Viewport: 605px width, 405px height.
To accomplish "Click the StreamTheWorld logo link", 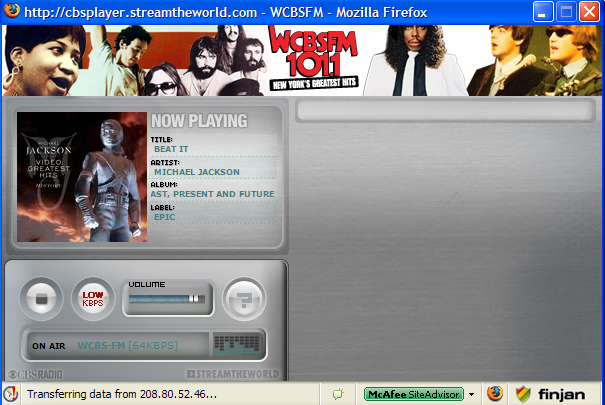I will pos(233,374).
